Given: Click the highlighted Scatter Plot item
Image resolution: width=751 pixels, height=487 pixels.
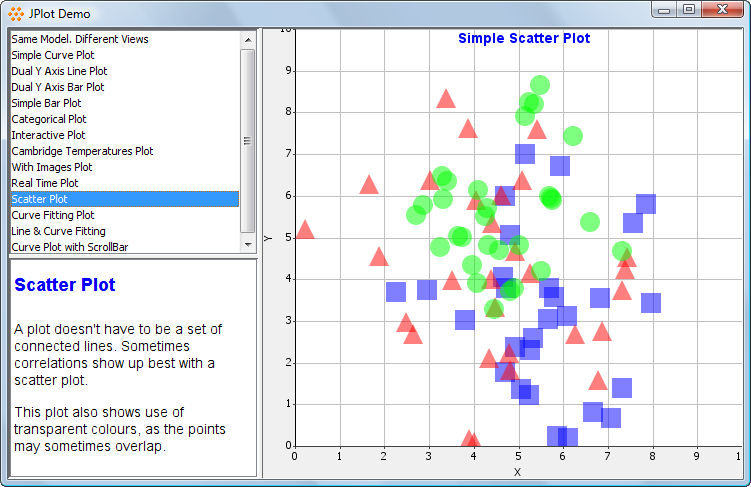Looking at the screenshot, I should click(x=125, y=199).
